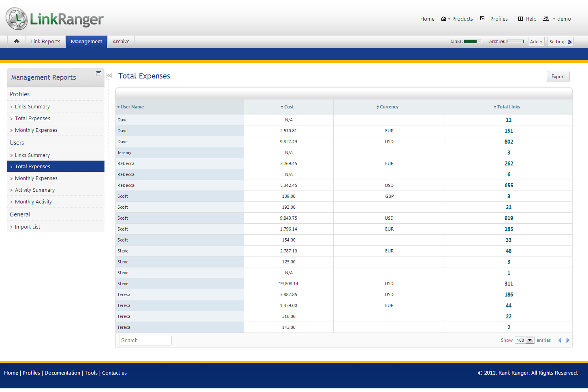Viewport: 588px width, 392px height.
Task: Collapse the sidebar with double-arrow button
Action: click(x=109, y=76)
